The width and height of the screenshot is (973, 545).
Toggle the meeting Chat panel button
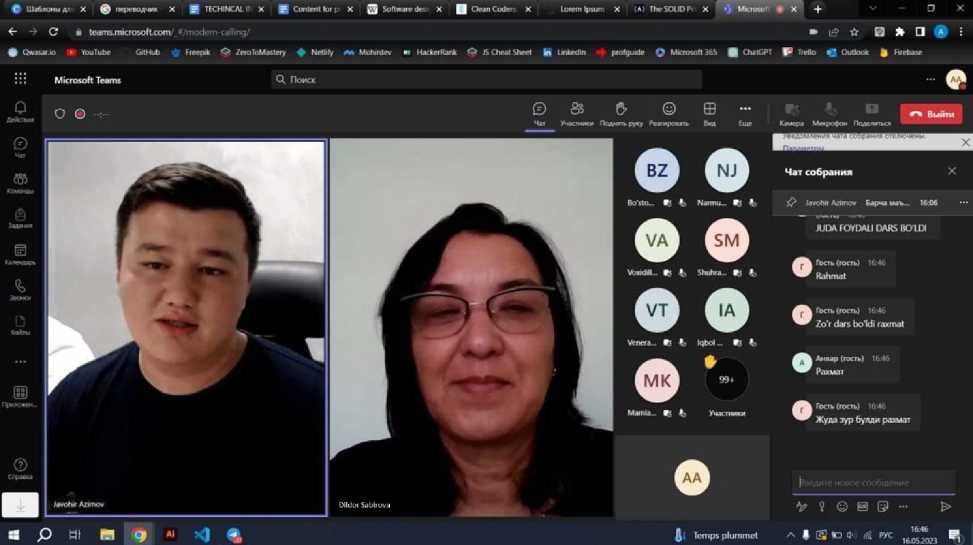(539, 109)
